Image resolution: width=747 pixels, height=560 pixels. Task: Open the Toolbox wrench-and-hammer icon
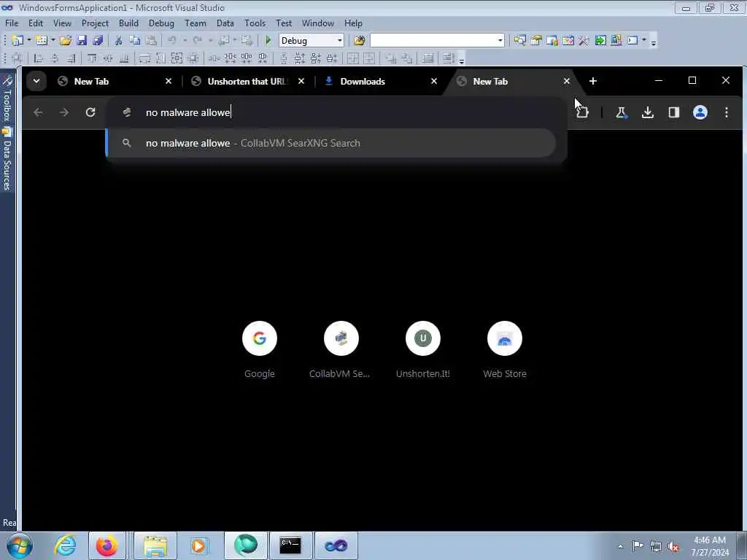pyautogui.click(x=584, y=41)
